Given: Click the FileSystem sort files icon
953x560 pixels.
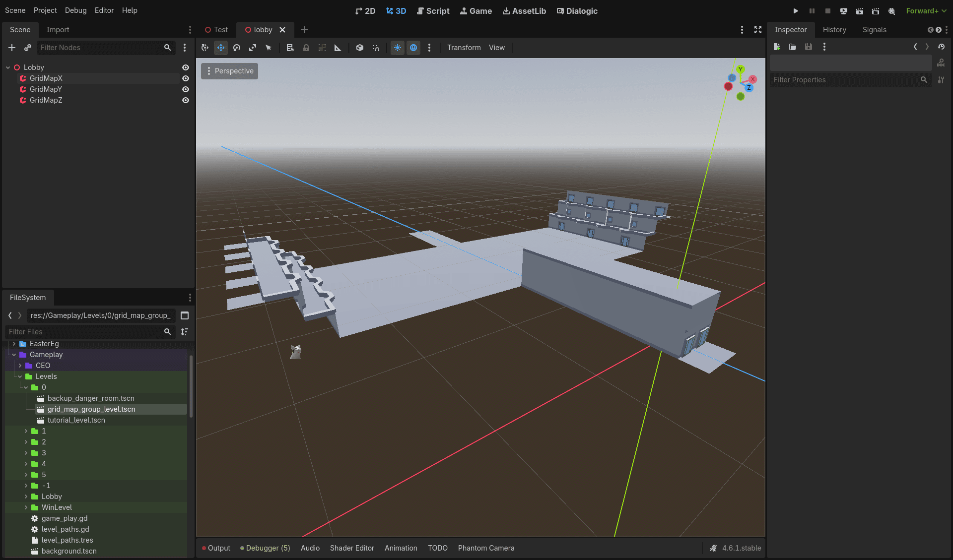Looking at the screenshot, I should [x=185, y=332].
